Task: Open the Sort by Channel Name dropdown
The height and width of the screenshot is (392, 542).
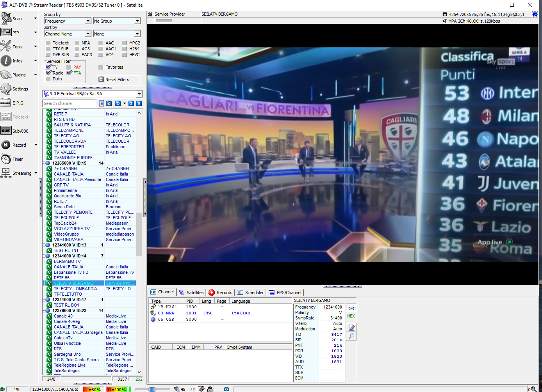Action: (67, 34)
